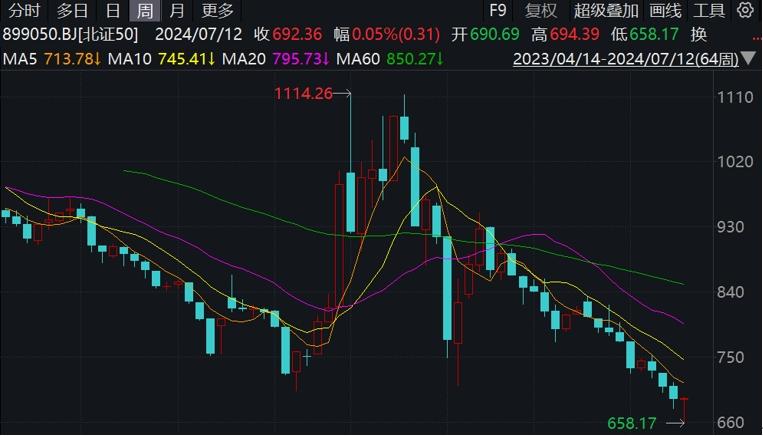Select the 周 weekly chart tab
This screenshot has height=436, width=763.
click(145, 11)
